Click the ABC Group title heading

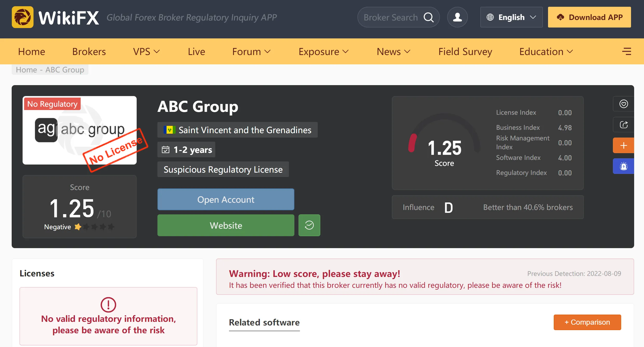coord(198,106)
